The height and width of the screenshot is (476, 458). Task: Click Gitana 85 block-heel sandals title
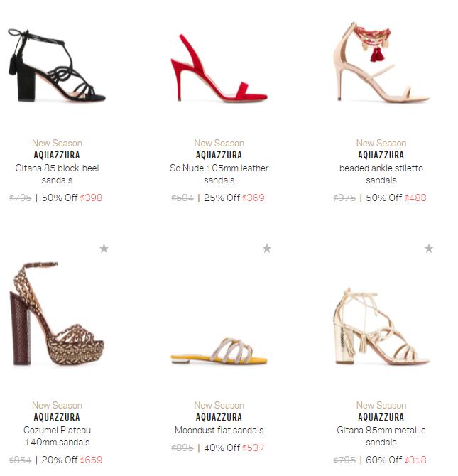[x=57, y=174]
